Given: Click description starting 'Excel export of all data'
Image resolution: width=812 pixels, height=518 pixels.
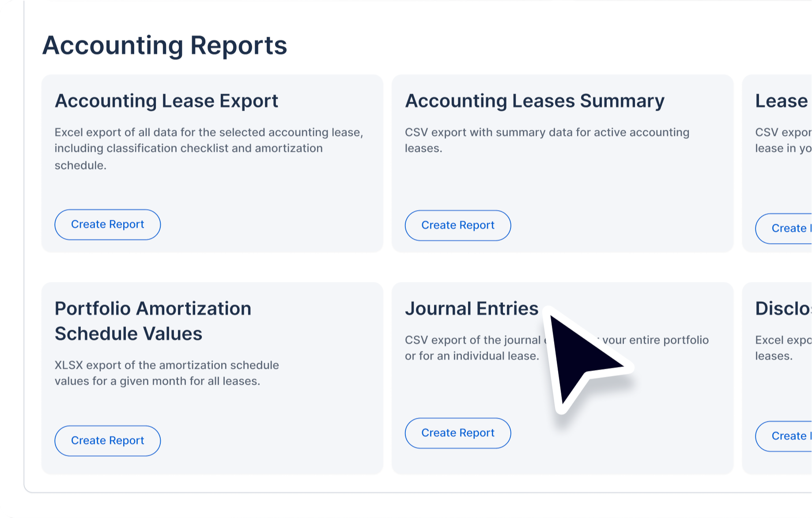Looking at the screenshot, I should click(x=209, y=149).
